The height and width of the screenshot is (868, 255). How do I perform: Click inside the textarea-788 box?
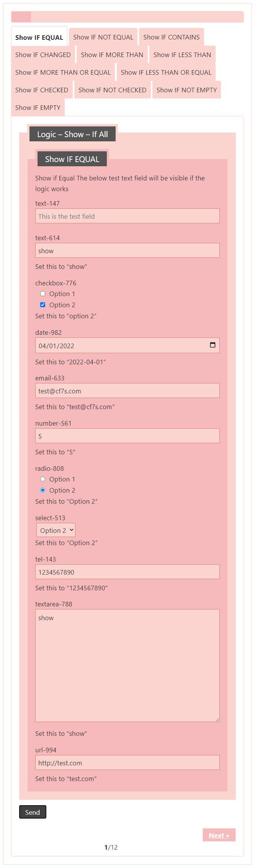127,665
